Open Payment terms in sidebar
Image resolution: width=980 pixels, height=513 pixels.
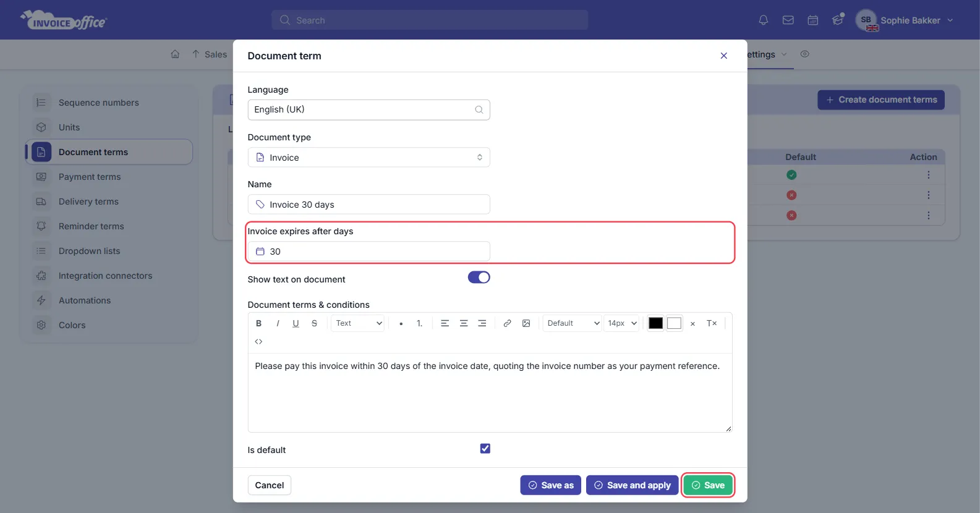point(90,177)
